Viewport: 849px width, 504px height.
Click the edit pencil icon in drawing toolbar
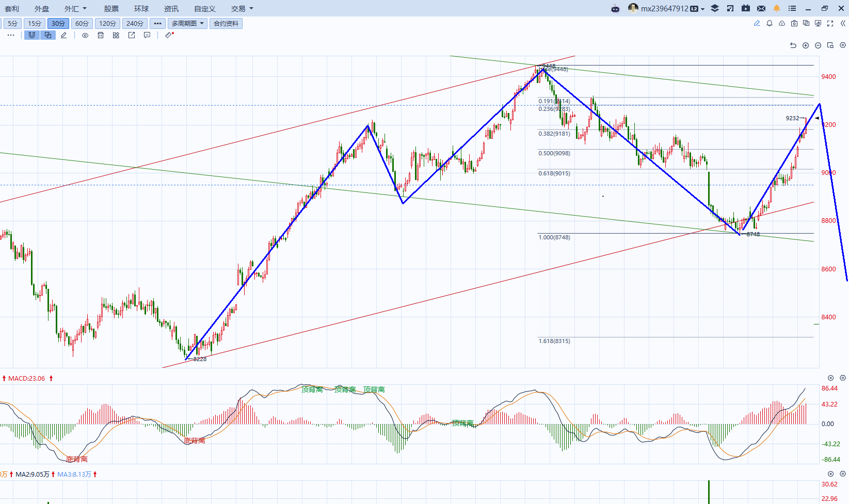tap(64, 35)
